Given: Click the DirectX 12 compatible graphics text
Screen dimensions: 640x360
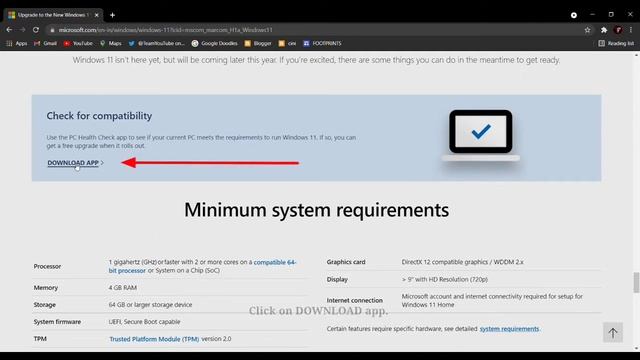Looking at the screenshot, I should pos(462,262).
